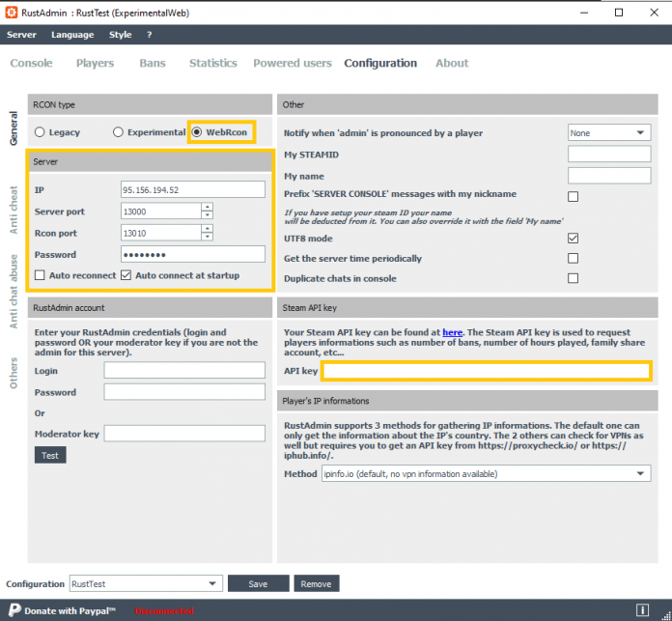This screenshot has height=621, width=672.
Task: Click the Remove configuration button
Action: coord(317,583)
